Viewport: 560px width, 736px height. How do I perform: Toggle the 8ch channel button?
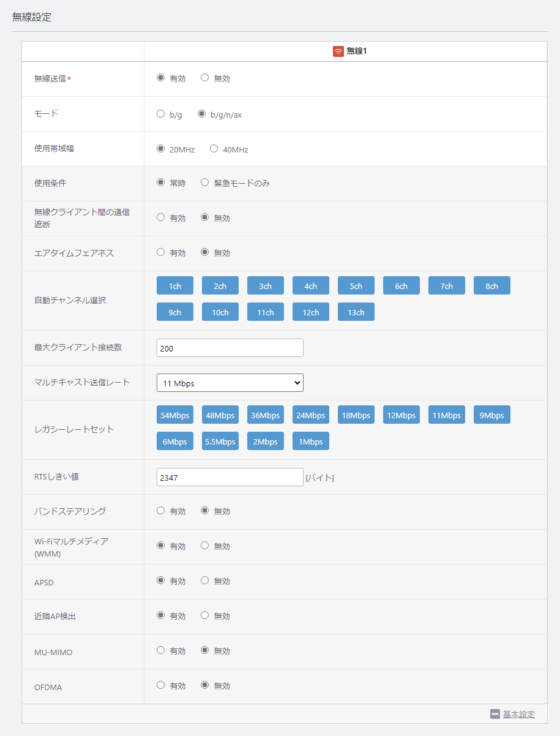click(x=492, y=285)
